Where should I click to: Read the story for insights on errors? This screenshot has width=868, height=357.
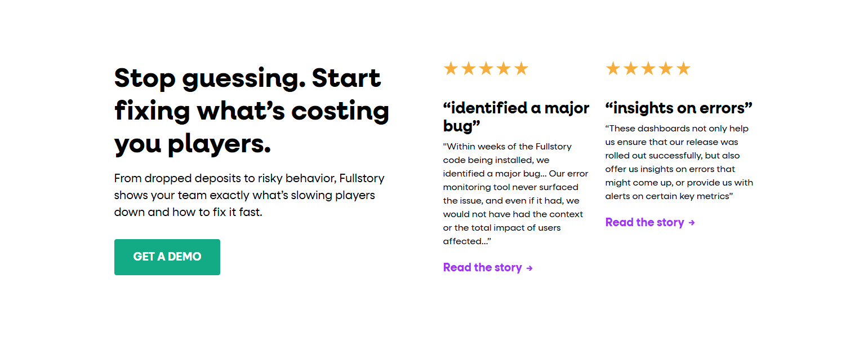coord(644,222)
